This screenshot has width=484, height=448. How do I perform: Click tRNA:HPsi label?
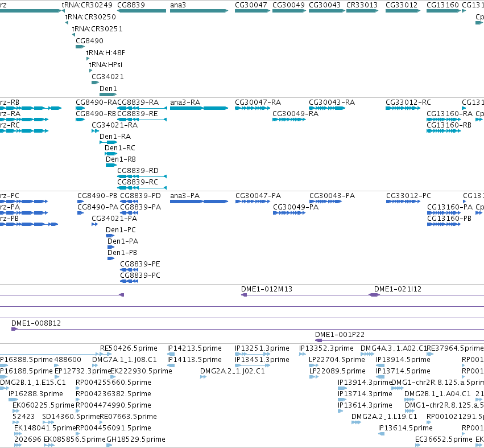coord(106,65)
